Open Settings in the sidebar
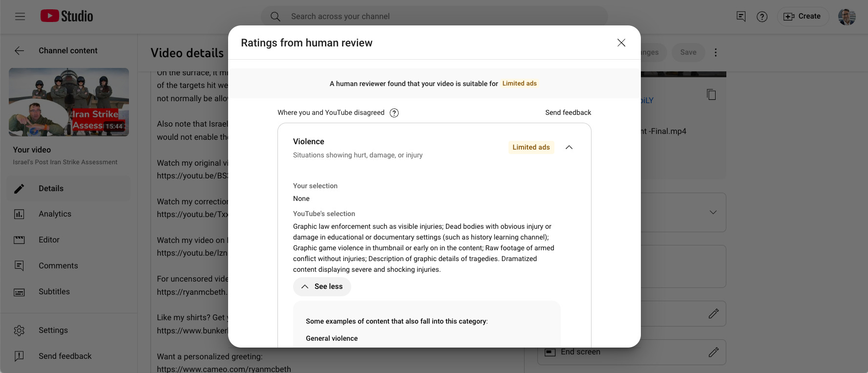The image size is (868, 373). 69,330
